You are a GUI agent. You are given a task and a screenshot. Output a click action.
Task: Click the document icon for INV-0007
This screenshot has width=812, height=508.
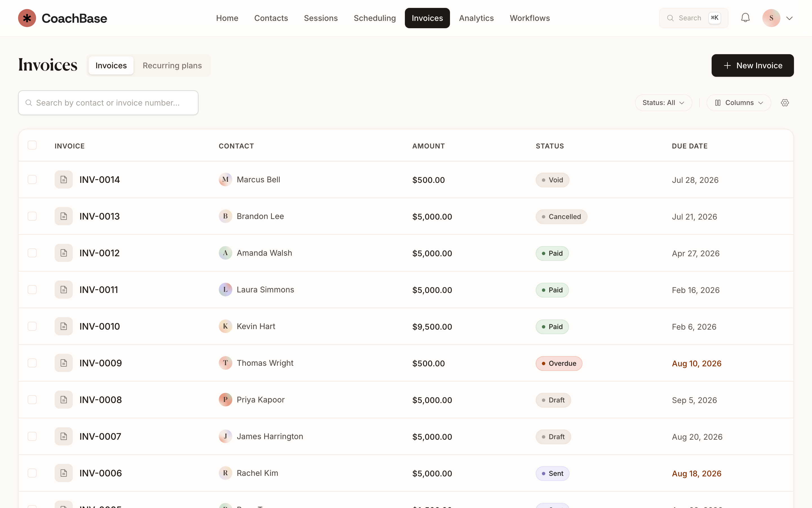64,436
